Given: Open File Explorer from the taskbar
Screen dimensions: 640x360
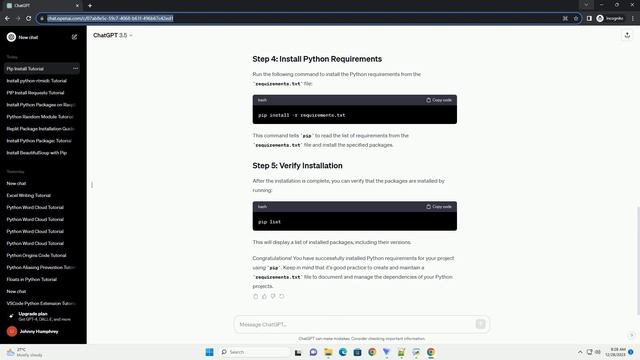Looking at the screenshot, I should click(328, 352).
